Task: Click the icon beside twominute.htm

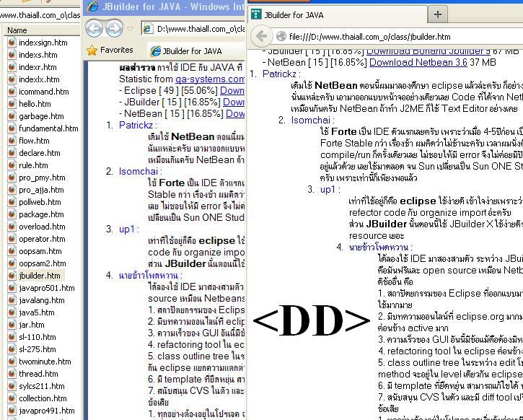Action: pyautogui.click(x=12, y=362)
